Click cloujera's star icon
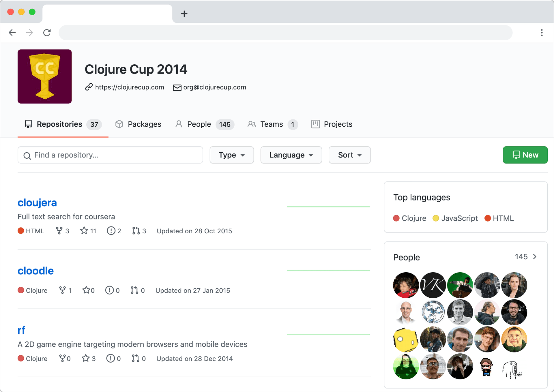The image size is (554, 392). (84, 231)
